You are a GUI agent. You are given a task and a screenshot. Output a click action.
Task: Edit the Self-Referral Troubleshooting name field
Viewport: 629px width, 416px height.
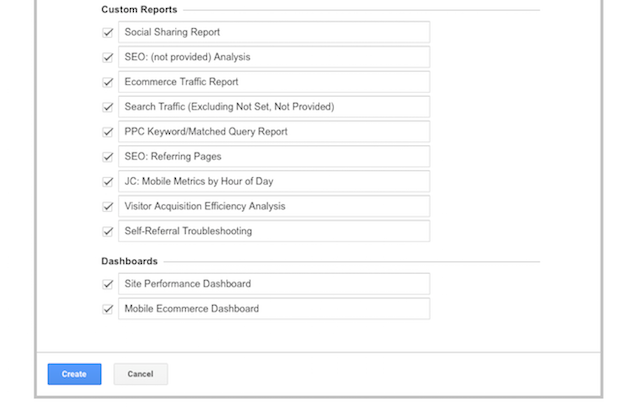pos(274,231)
